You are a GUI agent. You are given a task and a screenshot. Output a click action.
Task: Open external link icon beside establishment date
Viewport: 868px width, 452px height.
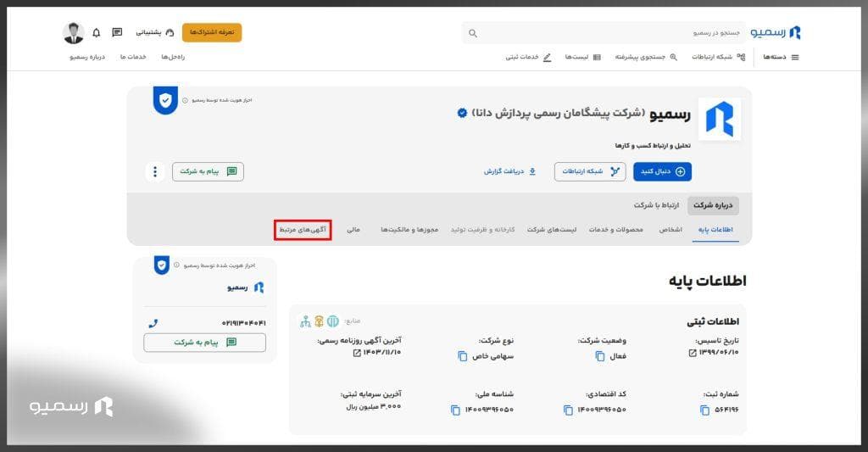point(692,353)
